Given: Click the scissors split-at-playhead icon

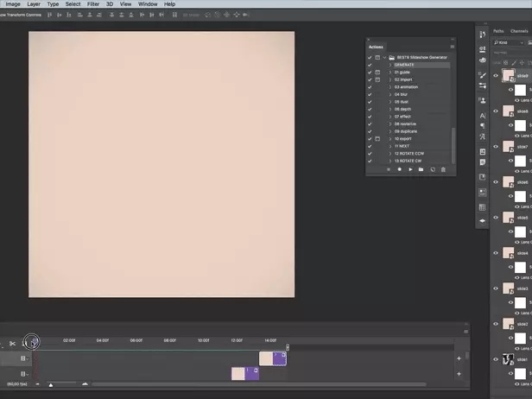Looking at the screenshot, I should tap(13, 344).
